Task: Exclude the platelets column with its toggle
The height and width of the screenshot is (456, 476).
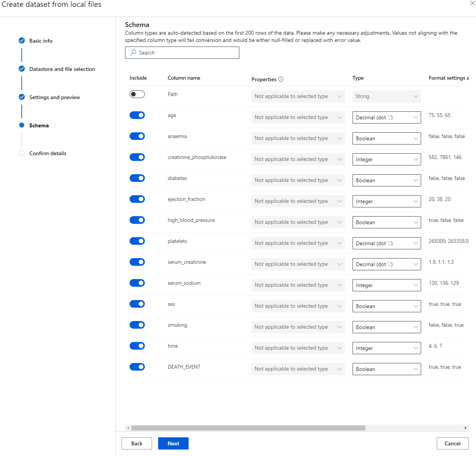Action: (x=137, y=241)
